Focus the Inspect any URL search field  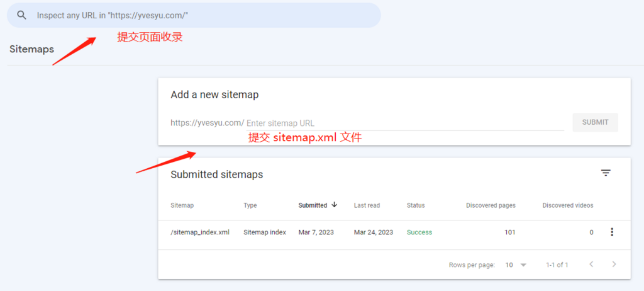coord(194,15)
